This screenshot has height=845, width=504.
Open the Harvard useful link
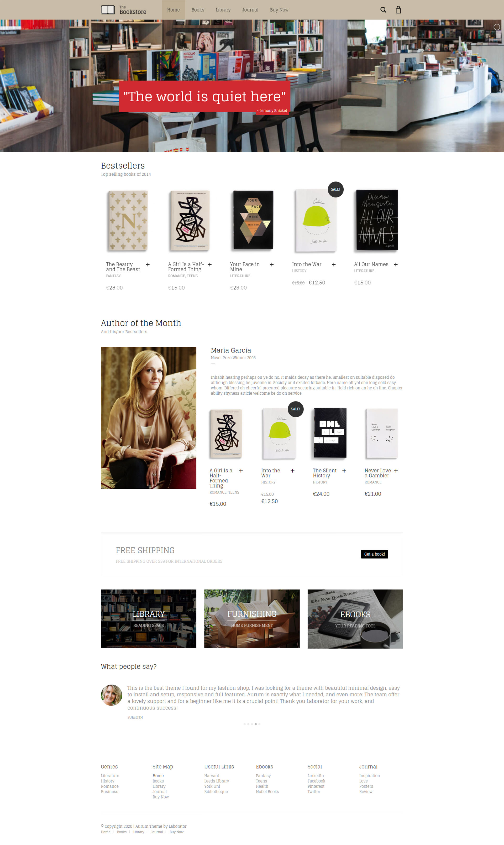(212, 775)
